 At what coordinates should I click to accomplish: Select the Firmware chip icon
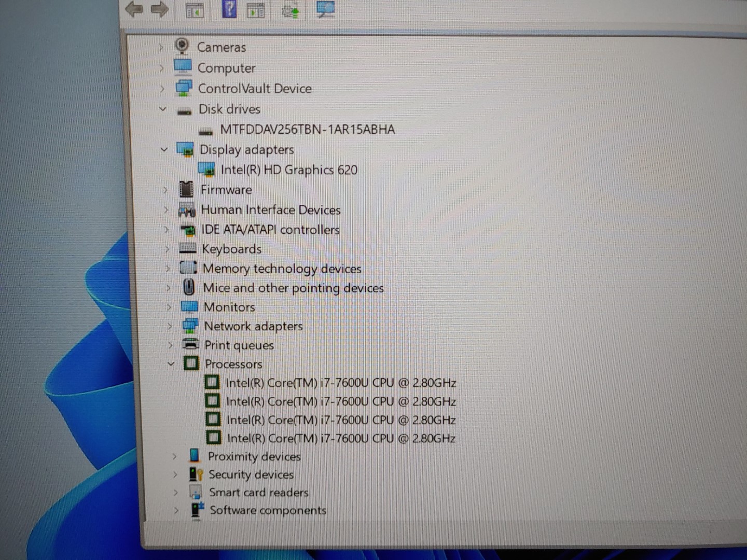(186, 189)
